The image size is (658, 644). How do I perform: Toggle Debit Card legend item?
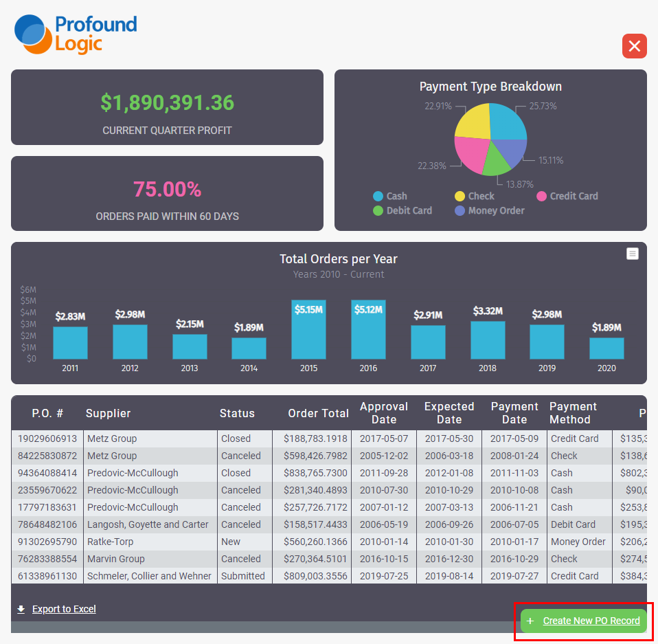click(402, 210)
